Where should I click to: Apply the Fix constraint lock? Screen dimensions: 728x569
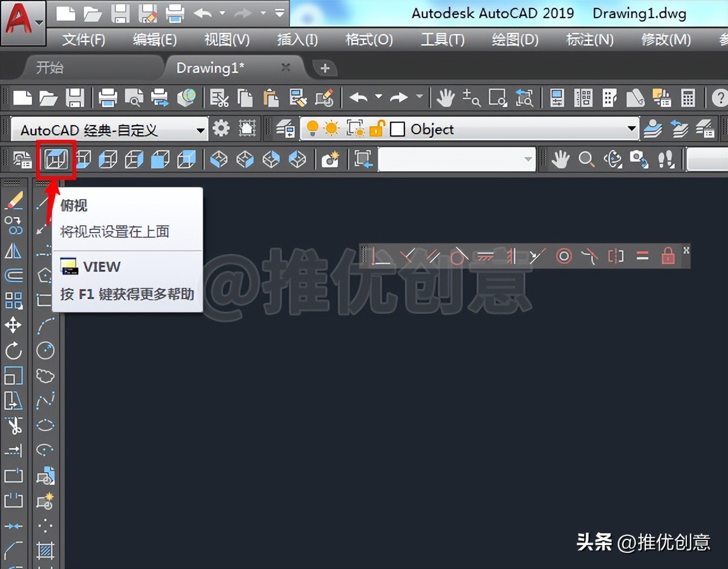click(668, 257)
